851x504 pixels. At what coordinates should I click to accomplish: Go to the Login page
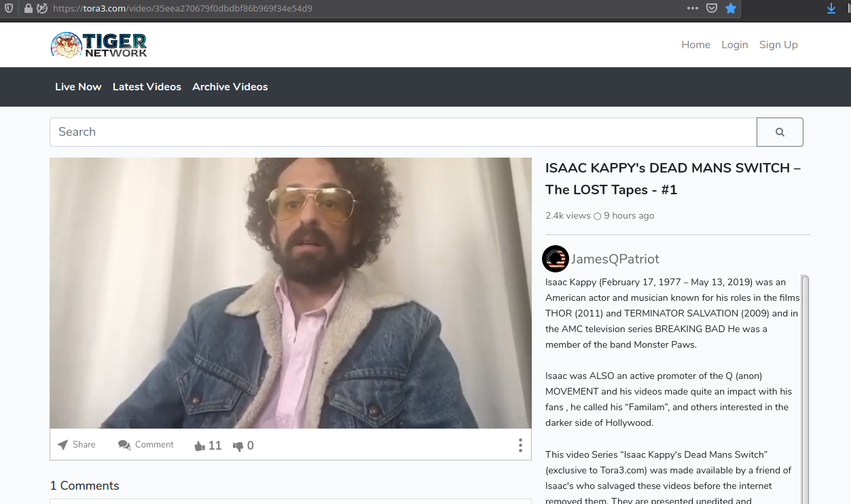tap(735, 45)
